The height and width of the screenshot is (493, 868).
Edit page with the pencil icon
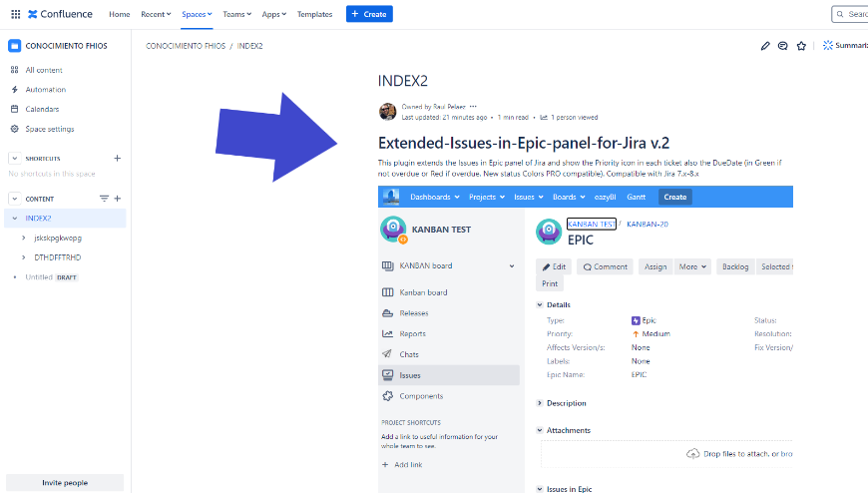click(x=765, y=46)
